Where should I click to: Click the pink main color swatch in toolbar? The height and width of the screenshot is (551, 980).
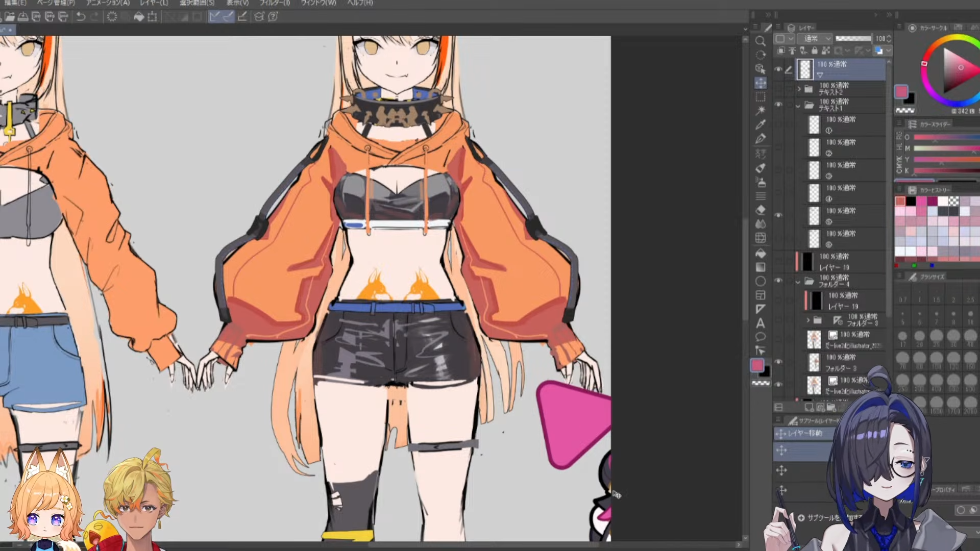click(x=757, y=365)
